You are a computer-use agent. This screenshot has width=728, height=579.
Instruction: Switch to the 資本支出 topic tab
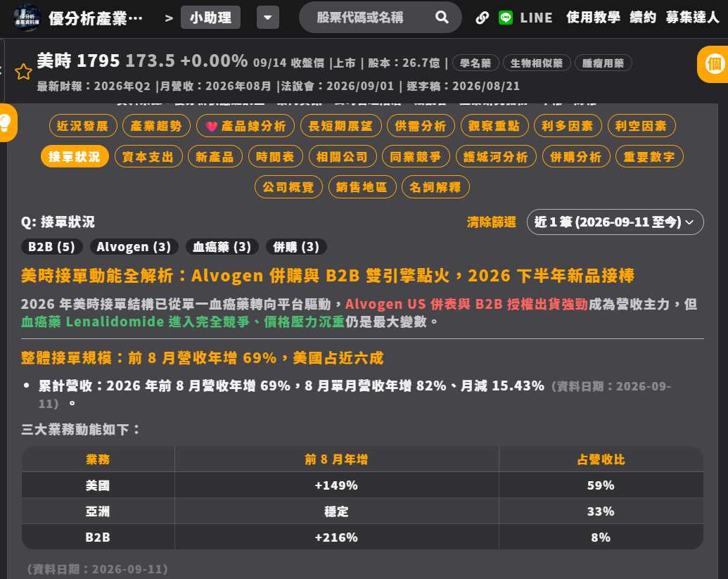(x=148, y=156)
